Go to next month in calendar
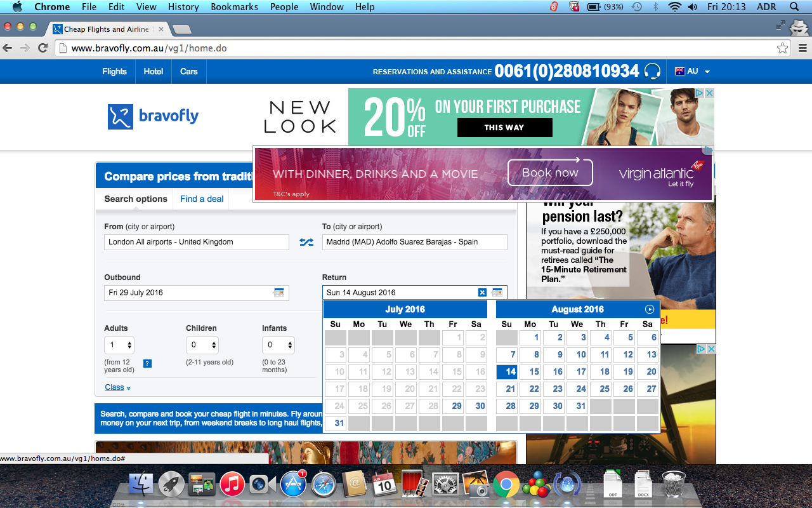This screenshot has height=508, width=812. point(649,309)
